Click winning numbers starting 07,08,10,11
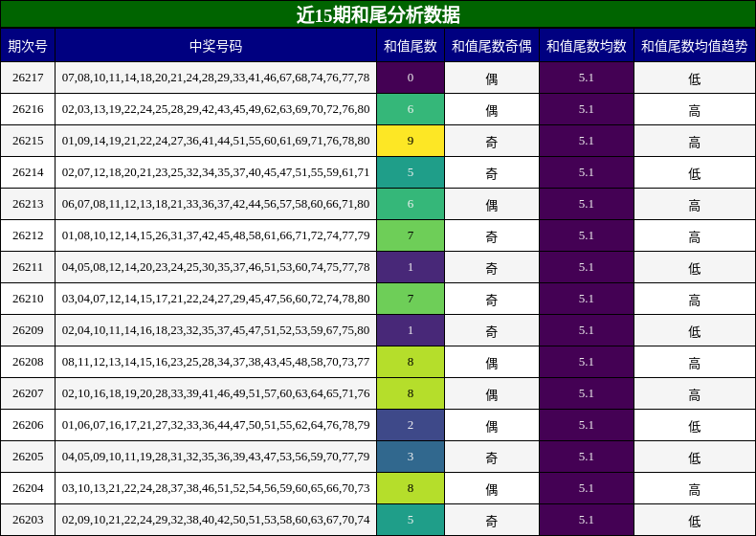The width and height of the screenshot is (756, 536). (215, 78)
